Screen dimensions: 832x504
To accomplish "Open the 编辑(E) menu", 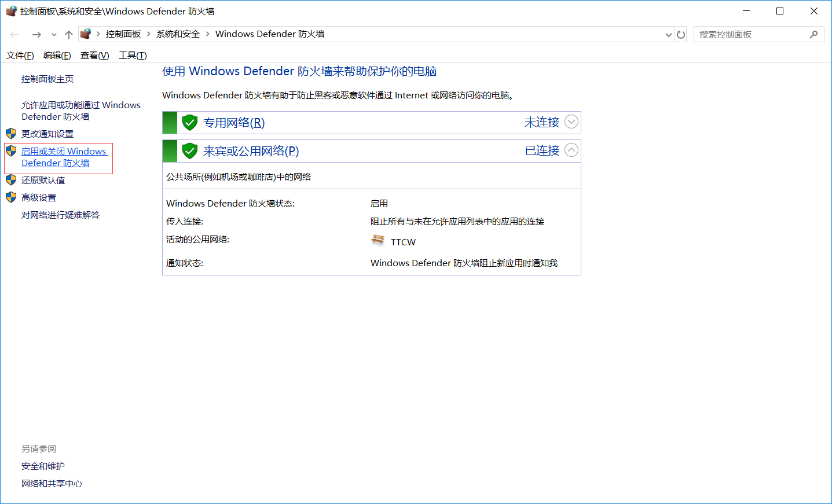I will pyautogui.click(x=57, y=56).
